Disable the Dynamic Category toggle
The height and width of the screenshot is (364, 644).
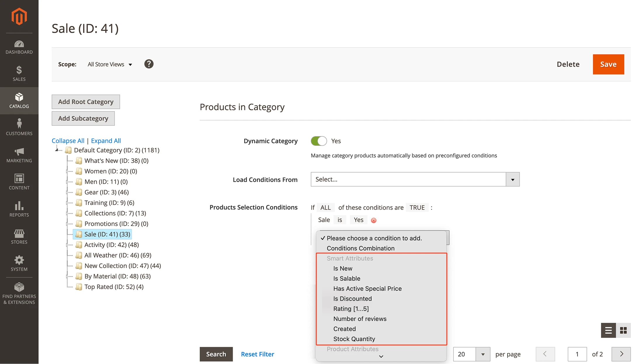click(x=318, y=141)
